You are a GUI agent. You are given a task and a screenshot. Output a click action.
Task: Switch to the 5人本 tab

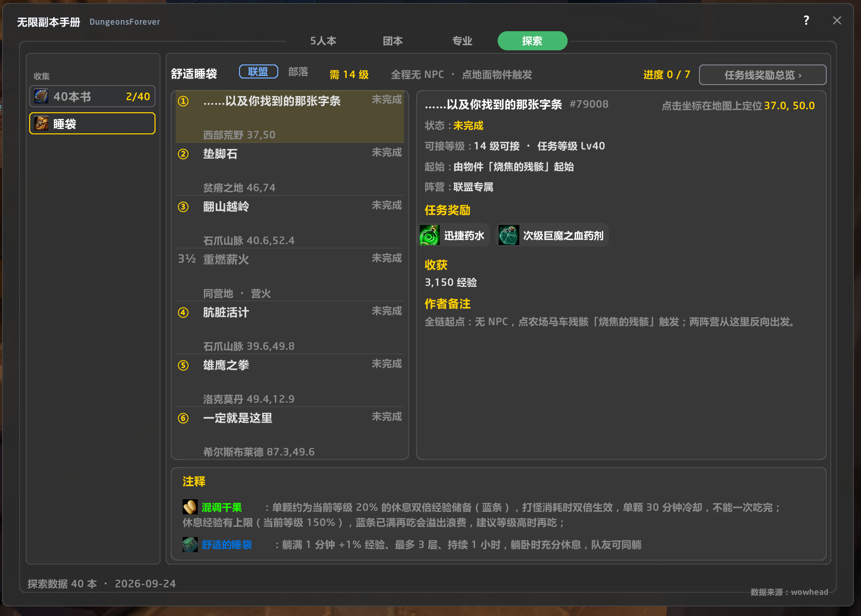[x=323, y=41]
